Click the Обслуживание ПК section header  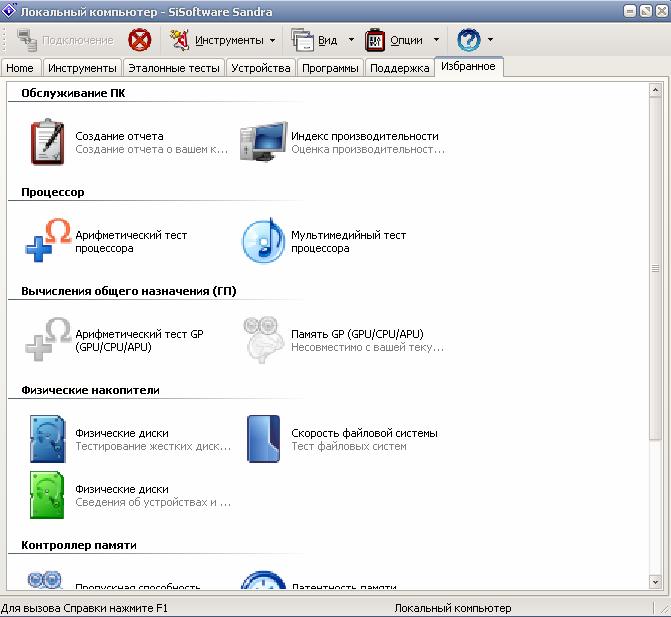[73, 93]
